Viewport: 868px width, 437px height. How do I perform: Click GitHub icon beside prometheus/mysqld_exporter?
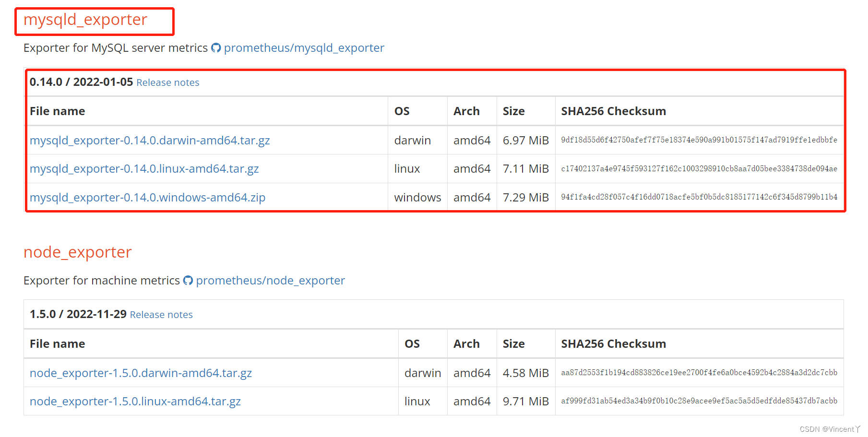[216, 48]
